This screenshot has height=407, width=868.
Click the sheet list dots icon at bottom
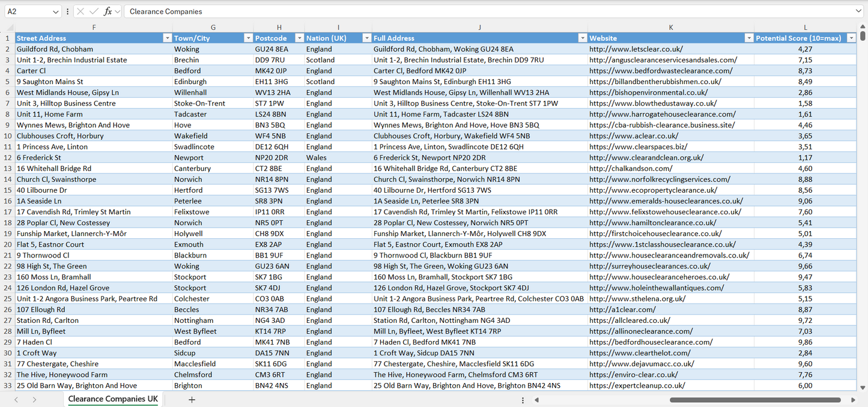[x=523, y=399]
